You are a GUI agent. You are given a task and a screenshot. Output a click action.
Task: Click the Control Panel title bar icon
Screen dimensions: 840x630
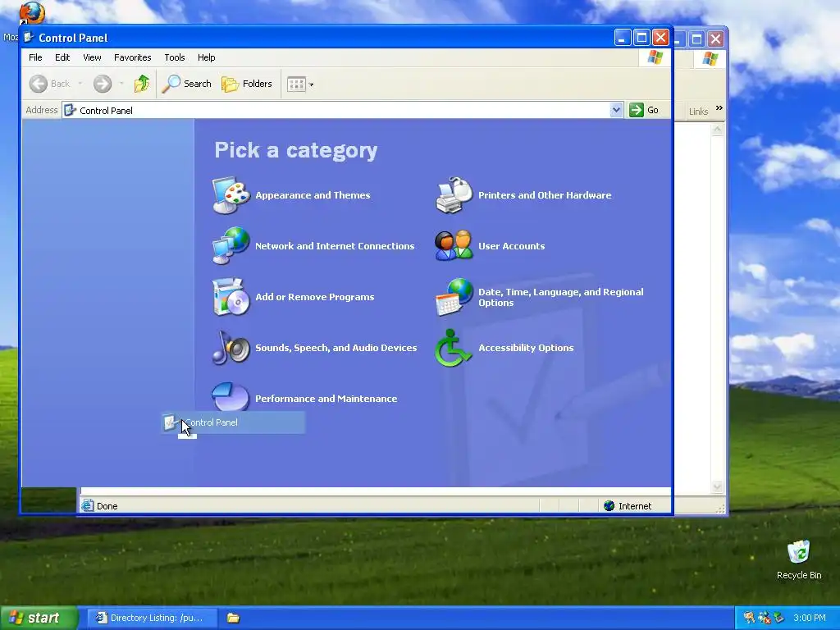29,37
